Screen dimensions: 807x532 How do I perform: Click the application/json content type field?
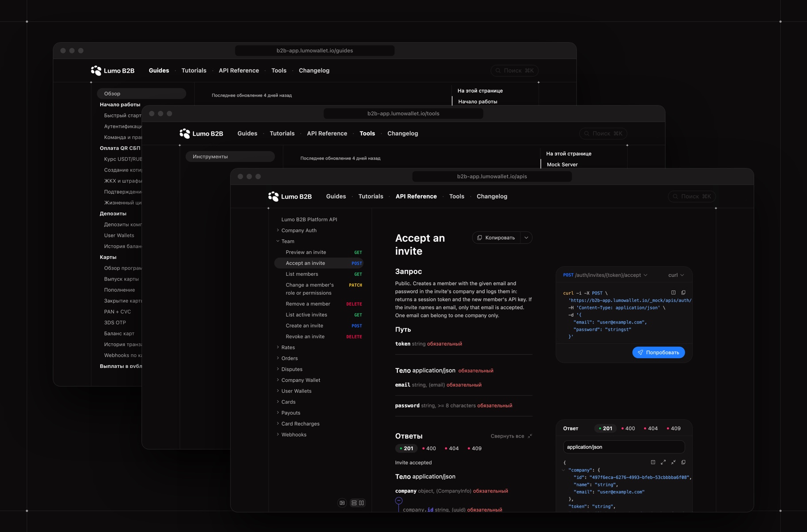(624, 447)
